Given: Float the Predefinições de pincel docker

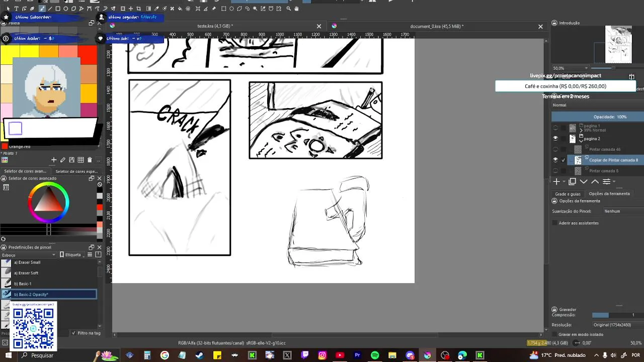Looking at the screenshot, I should pos(92,247).
